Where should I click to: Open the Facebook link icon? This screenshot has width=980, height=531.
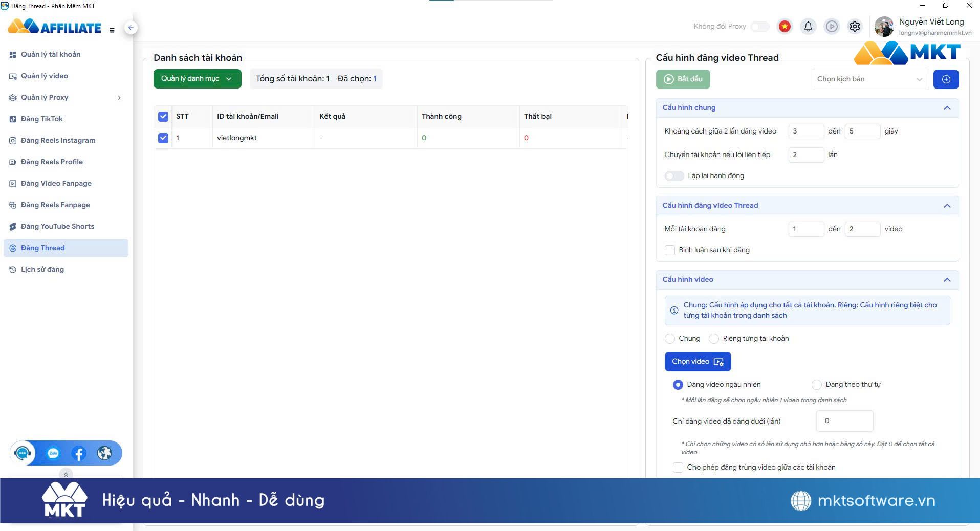[x=79, y=453]
